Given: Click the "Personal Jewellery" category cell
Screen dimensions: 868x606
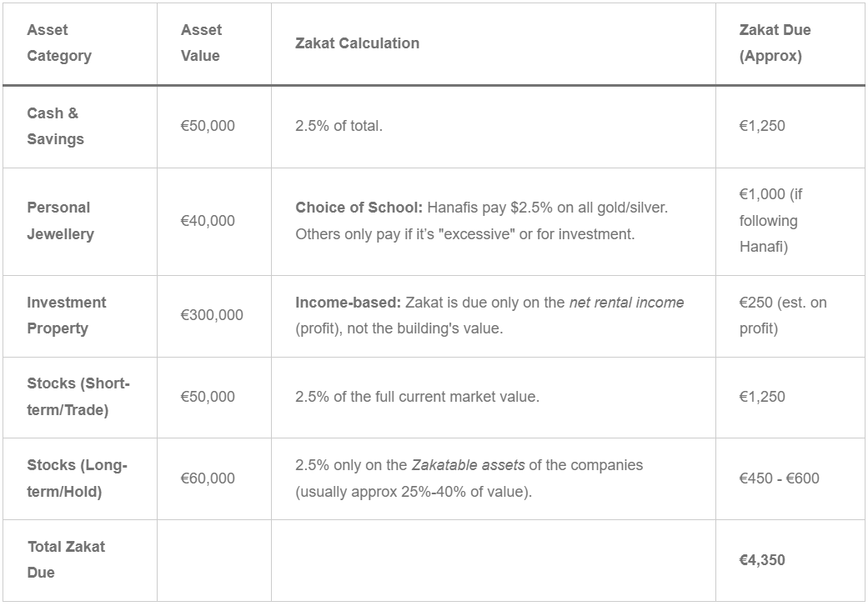Looking at the screenshot, I should click(x=60, y=221).
